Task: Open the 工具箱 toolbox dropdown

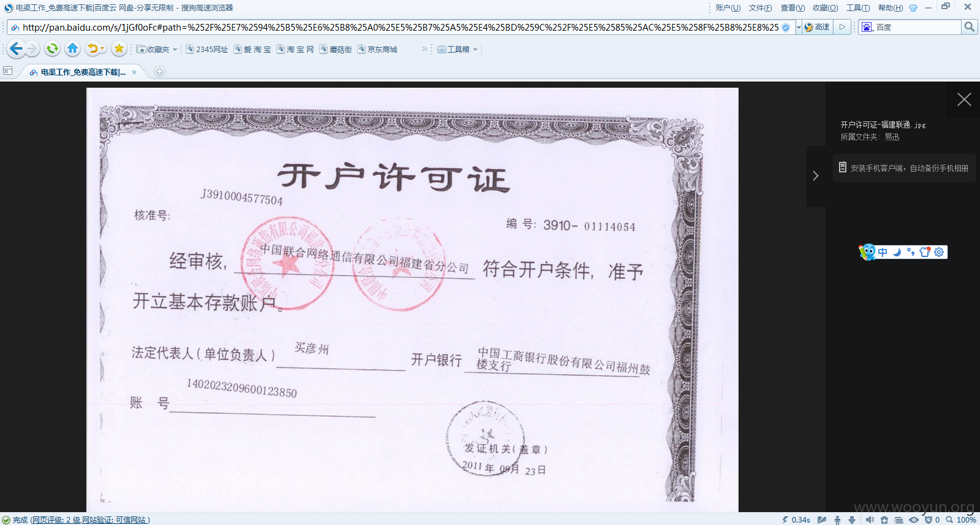Action: pyautogui.click(x=457, y=49)
